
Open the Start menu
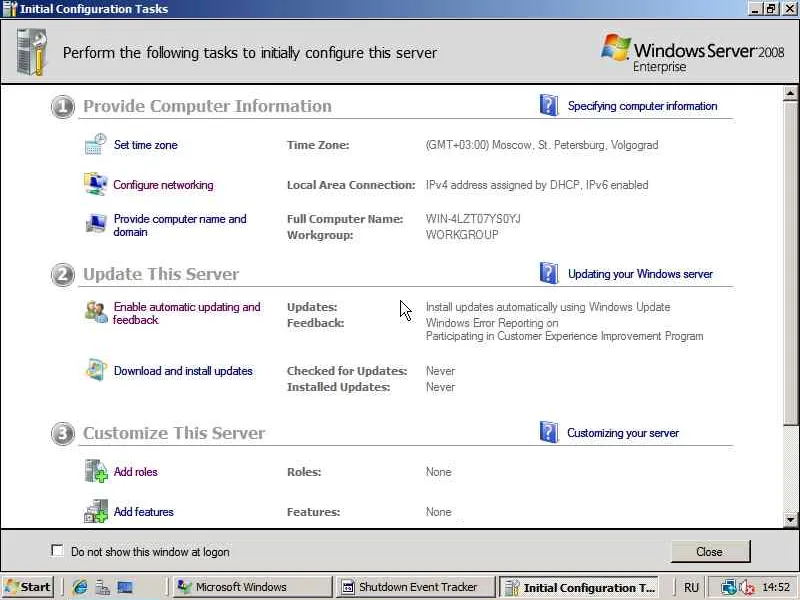click(28, 587)
